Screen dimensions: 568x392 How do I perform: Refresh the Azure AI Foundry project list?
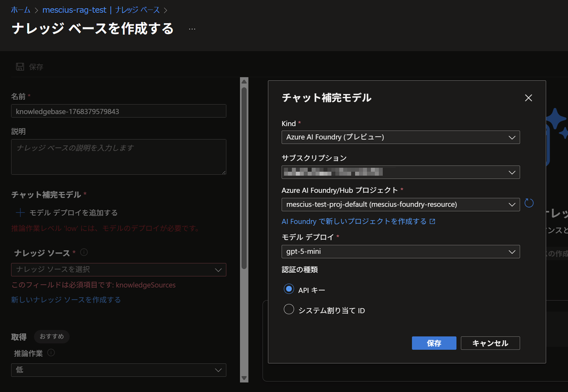(529, 203)
